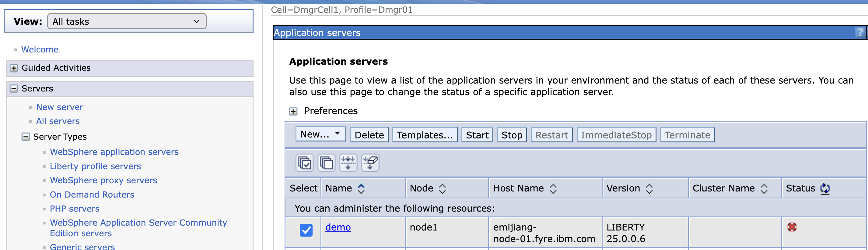
Task: Show the filter view icon
Action: (348, 163)
